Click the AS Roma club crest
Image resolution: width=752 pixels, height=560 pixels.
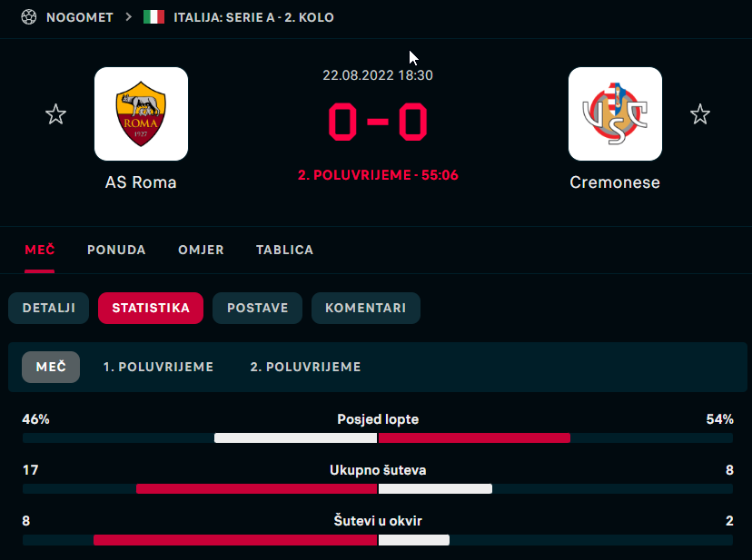(141, 113)
